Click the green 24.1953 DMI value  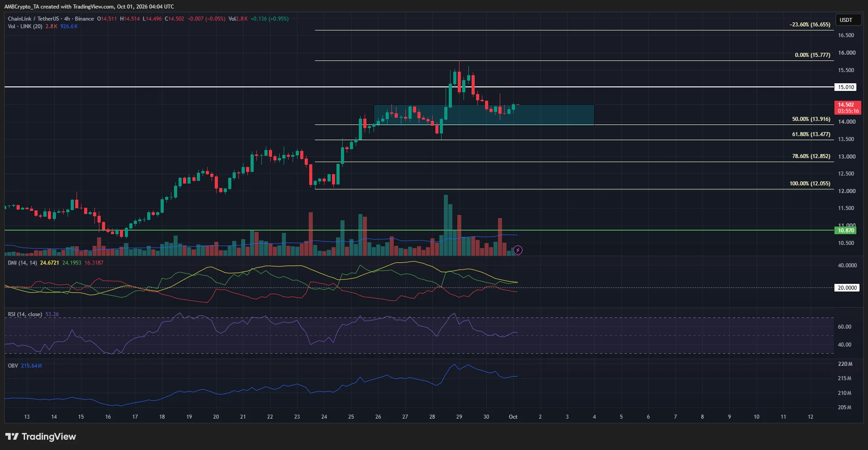click(x=72, y=263)
